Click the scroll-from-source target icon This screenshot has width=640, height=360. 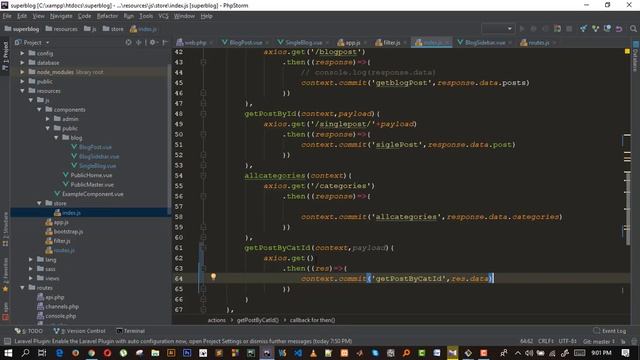point(128,42)
